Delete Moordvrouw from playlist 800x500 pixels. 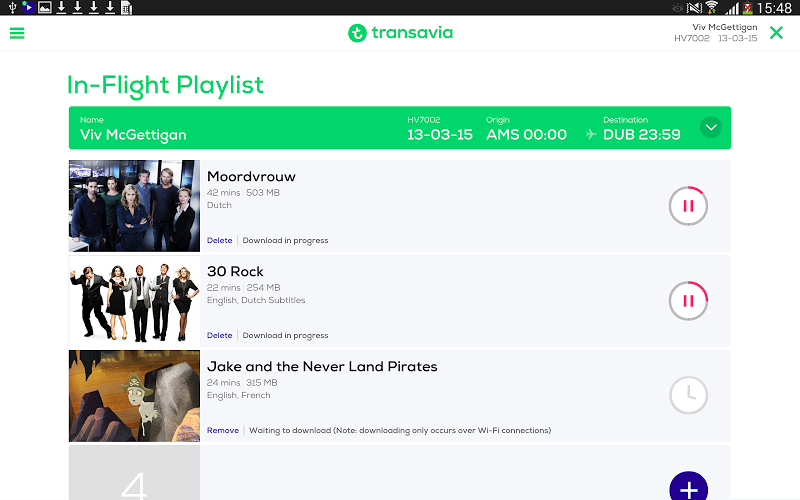point(219,240)
